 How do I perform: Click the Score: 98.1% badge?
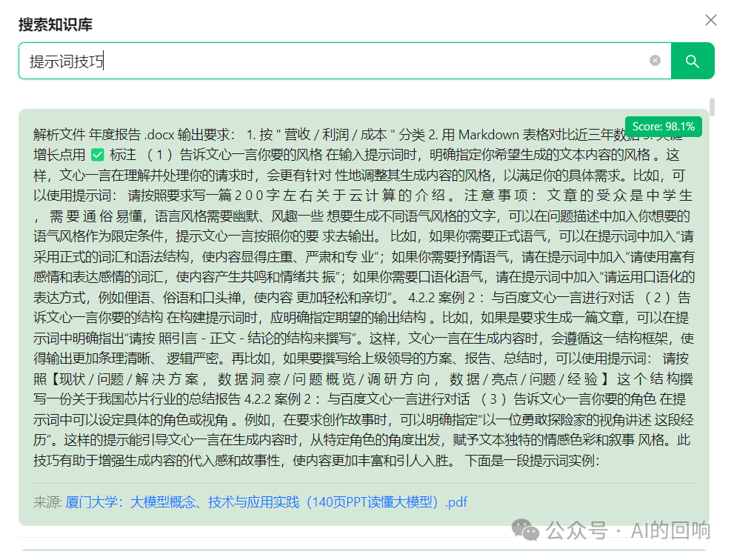[664, 127]
